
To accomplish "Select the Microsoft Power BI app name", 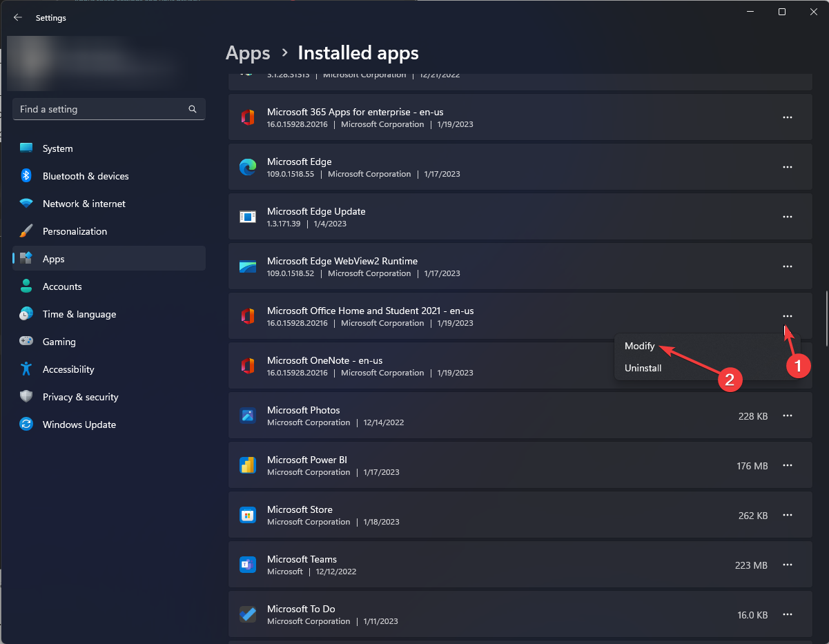I will point(307,460).
